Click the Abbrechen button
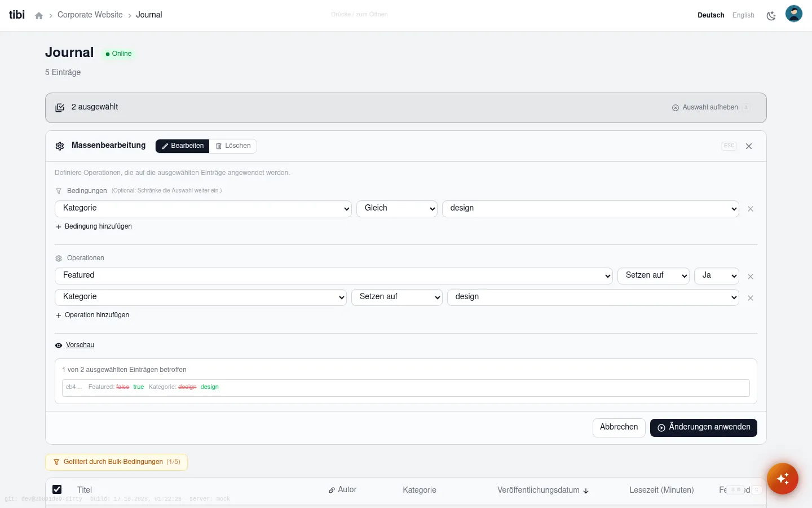The image size is (812, 508). coord(619,427)
